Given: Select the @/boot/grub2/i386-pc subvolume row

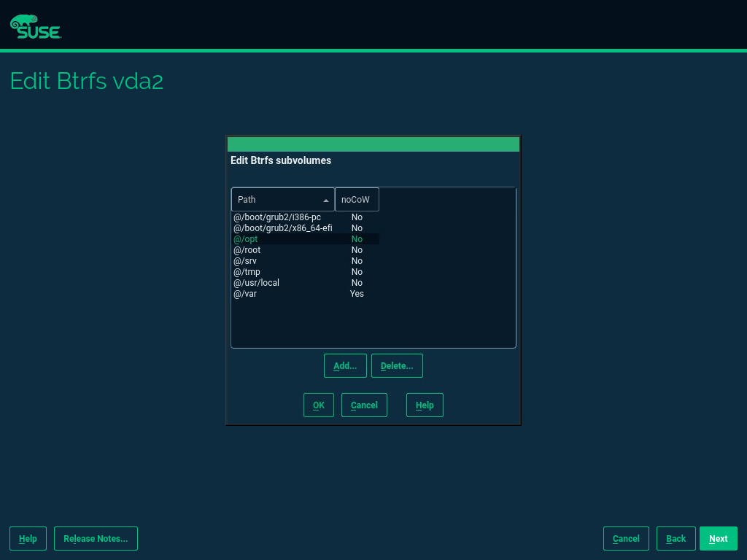Looking at the screenshot, I should click(277, 217).
